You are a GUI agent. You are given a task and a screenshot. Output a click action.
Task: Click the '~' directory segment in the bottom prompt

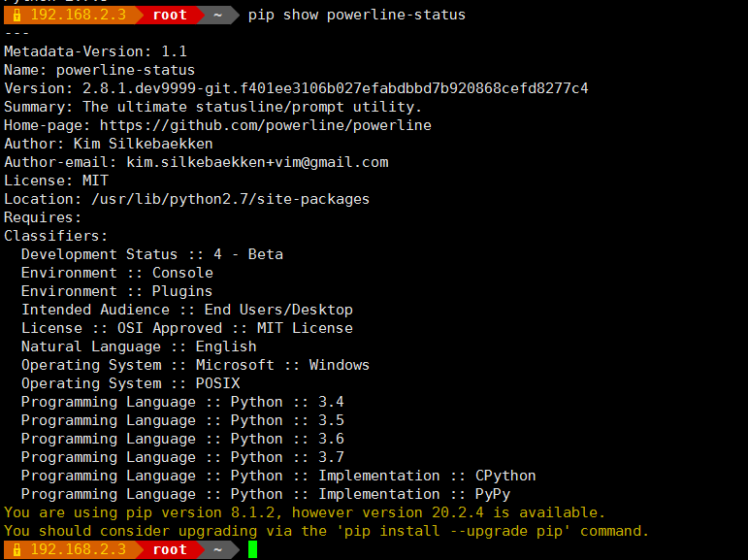217,550
